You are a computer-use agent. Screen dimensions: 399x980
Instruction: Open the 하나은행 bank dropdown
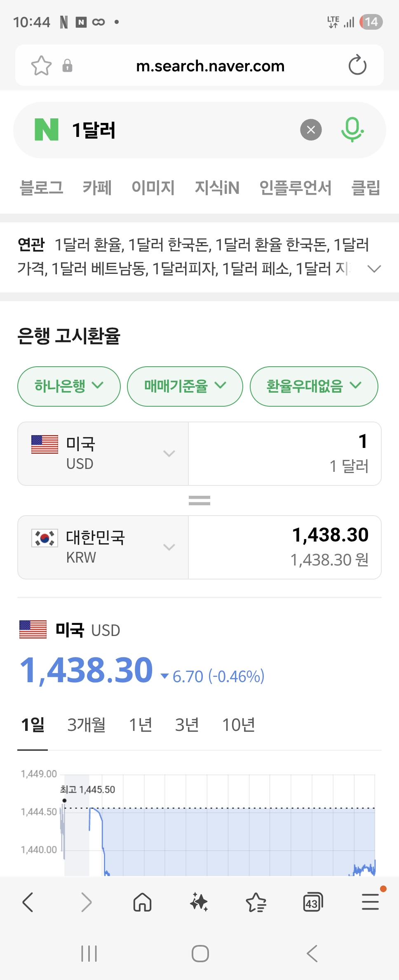point(69,386)
